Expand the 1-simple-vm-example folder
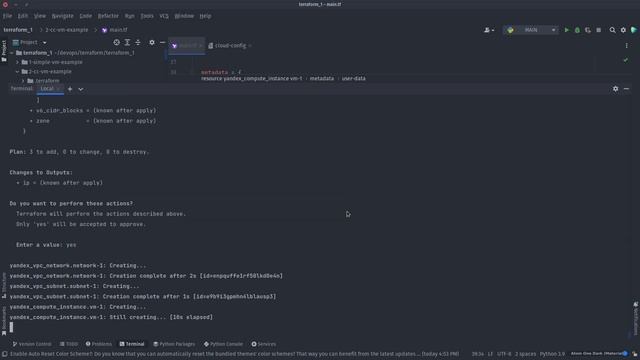 [18, 62]
